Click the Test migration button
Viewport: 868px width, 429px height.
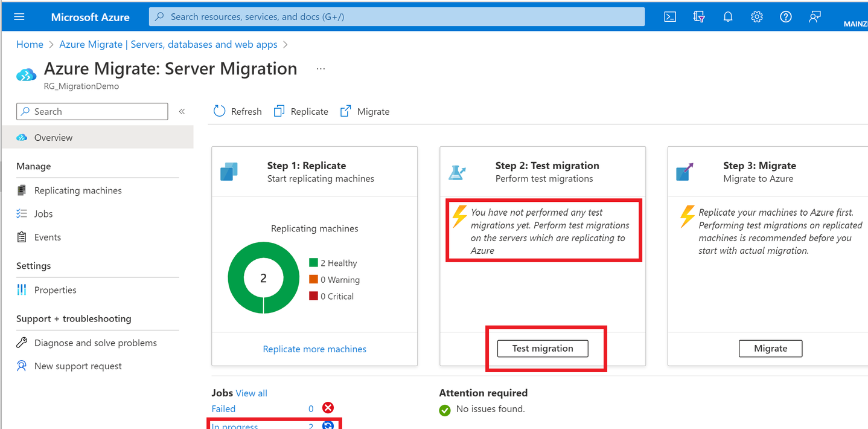pyautogui.click(x=543, y=349)
